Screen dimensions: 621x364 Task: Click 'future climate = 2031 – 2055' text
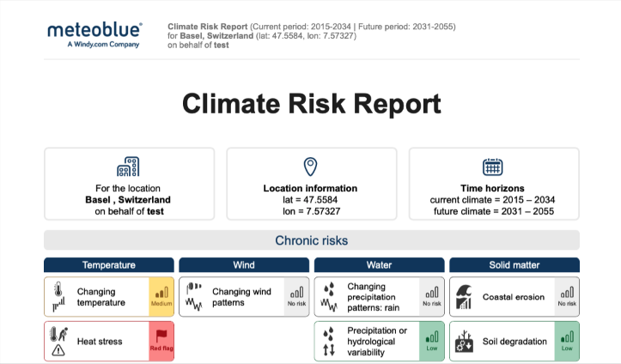(494, 211)
